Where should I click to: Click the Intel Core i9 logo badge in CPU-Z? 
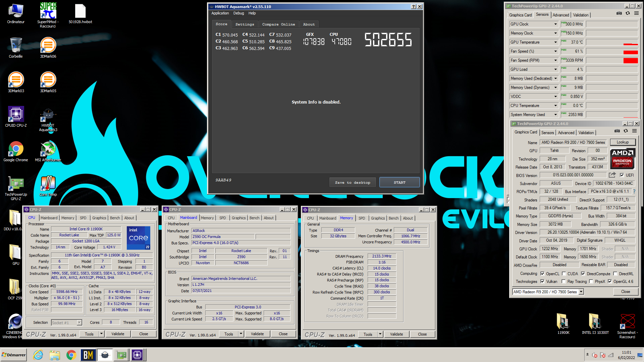[139, 238]
